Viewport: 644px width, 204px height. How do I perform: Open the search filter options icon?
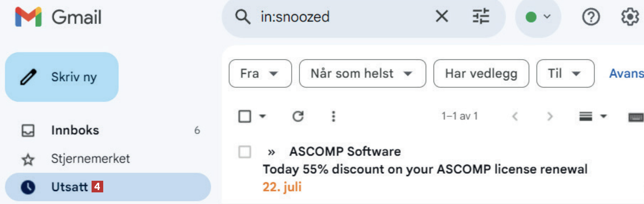coord(481,16)
